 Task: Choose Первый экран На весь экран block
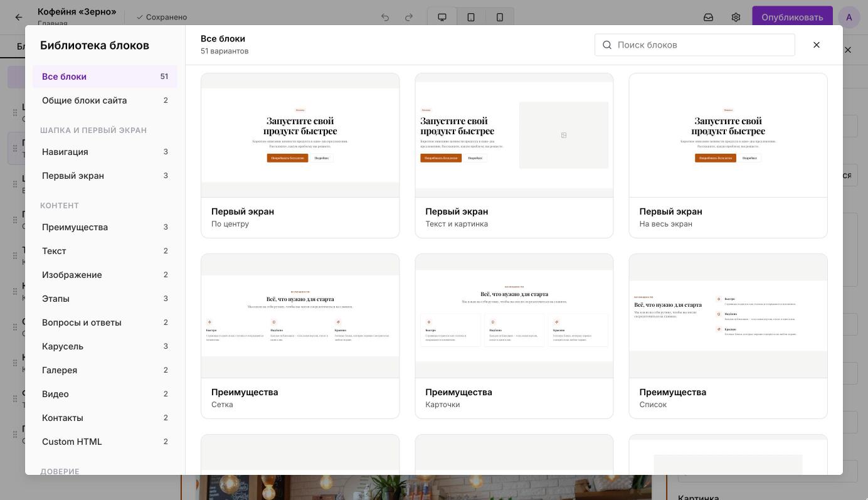[x=728, y=156]
